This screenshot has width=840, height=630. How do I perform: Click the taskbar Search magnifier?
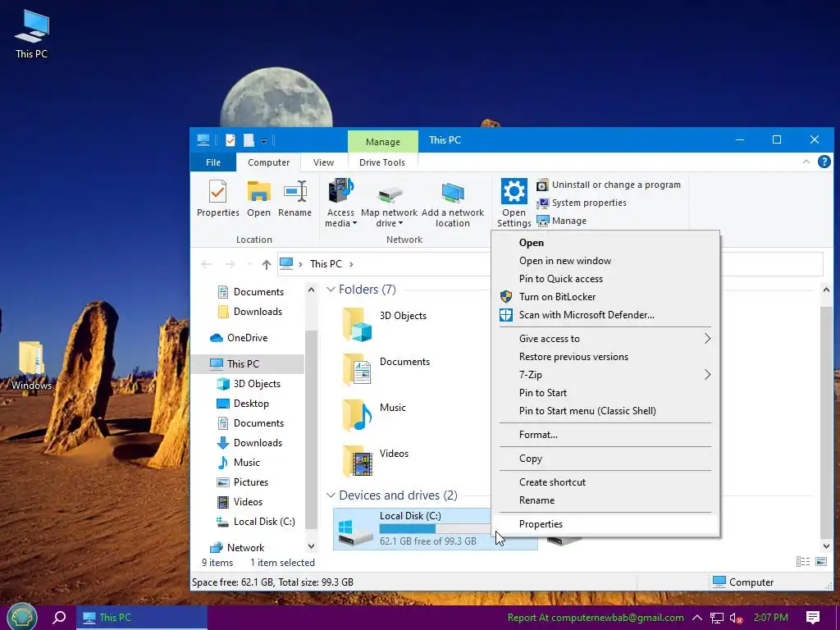click(59, 618)
